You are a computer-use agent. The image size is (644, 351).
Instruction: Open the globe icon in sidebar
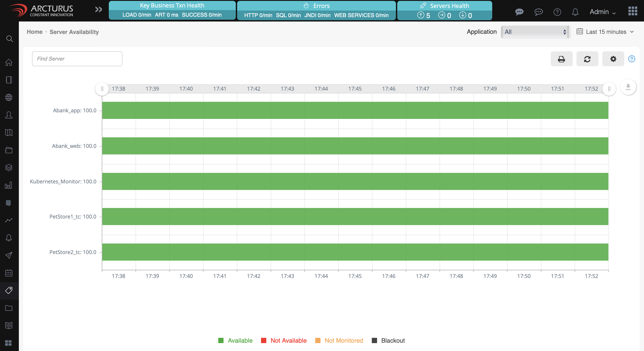pos(9,97)
